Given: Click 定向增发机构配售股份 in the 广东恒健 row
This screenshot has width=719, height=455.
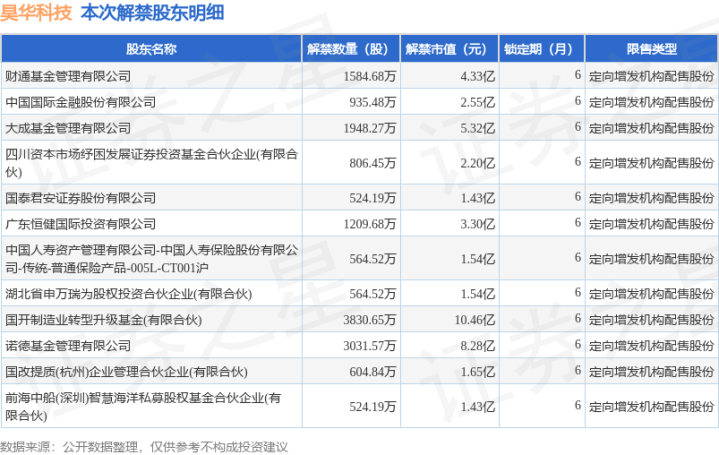Looking at the screenshot, I should 652,224.
